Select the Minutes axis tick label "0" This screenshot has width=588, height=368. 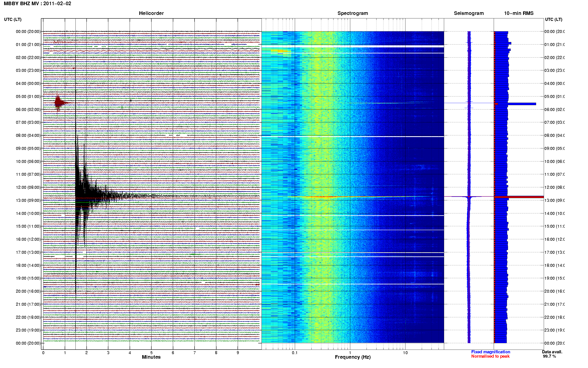point(43,353)
